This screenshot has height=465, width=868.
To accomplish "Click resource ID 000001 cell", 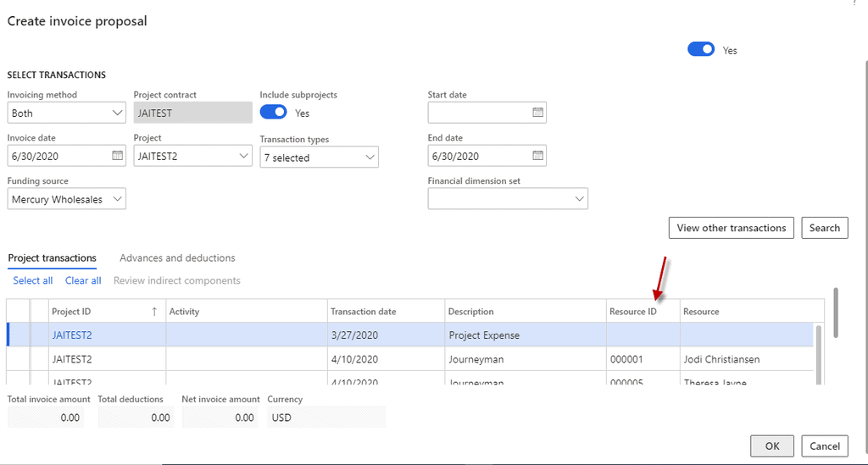I will (x=643, y=359).
